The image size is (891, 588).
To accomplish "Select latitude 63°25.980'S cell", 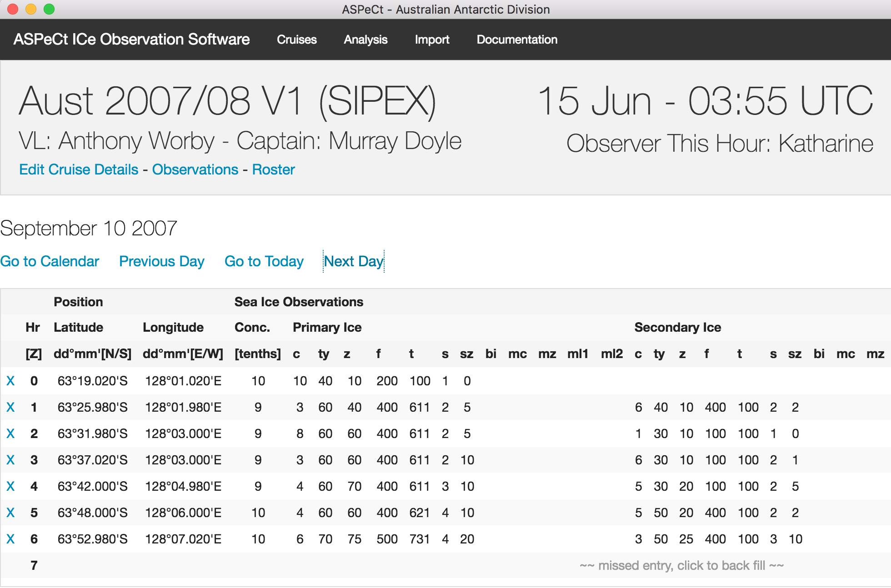I will pos(93,407).
